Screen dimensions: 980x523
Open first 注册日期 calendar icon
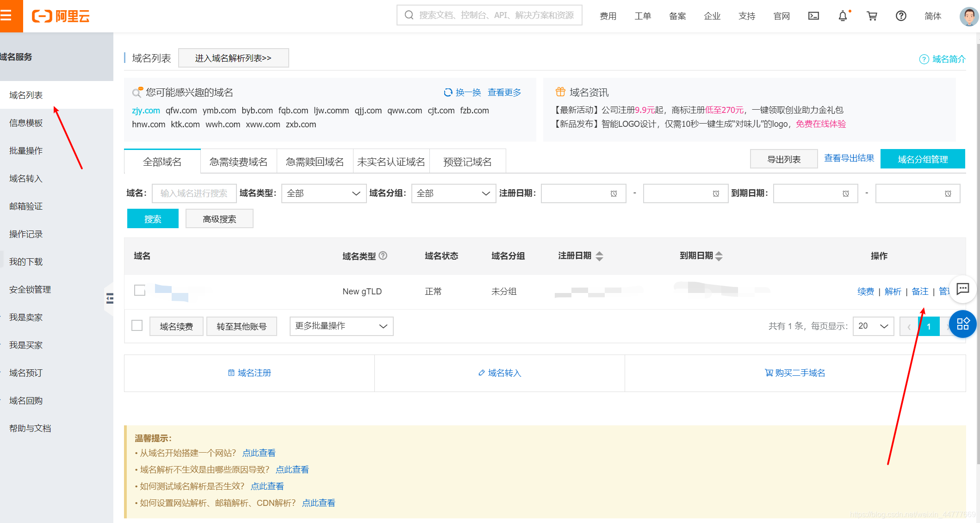[x=614, y=193]
